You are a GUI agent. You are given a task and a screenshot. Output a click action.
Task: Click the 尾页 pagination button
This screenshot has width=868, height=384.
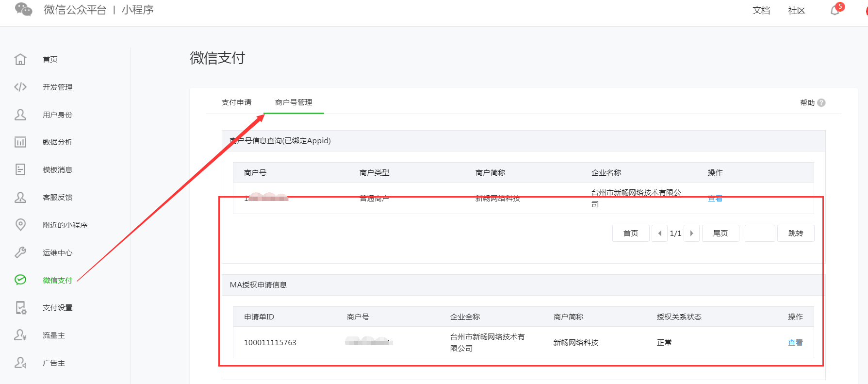point(721,234)
